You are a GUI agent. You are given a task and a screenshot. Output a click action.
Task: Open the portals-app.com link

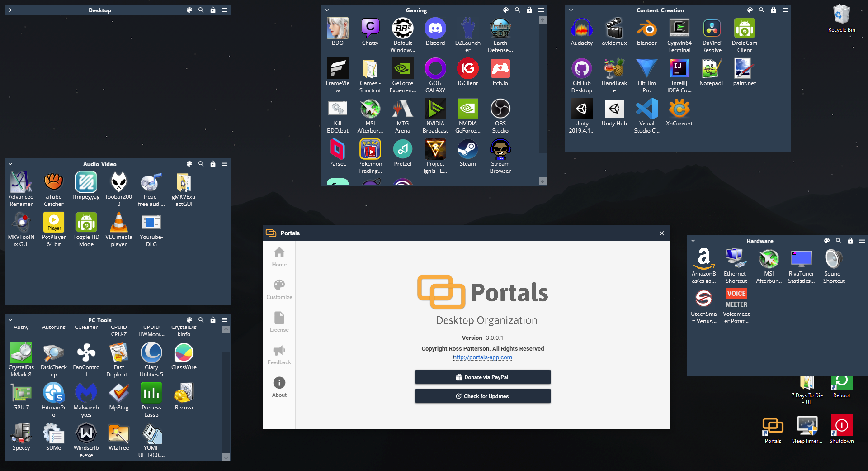[x=483, y=357]
